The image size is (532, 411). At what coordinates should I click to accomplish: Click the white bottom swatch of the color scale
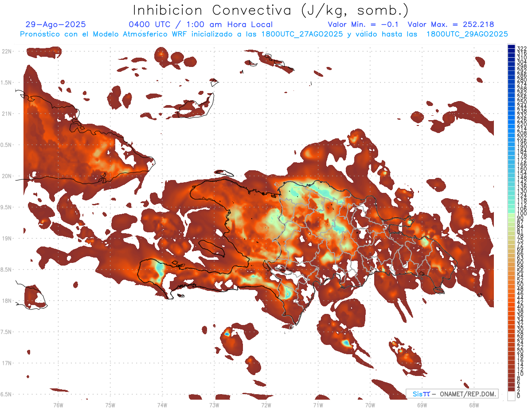(511, 396)
